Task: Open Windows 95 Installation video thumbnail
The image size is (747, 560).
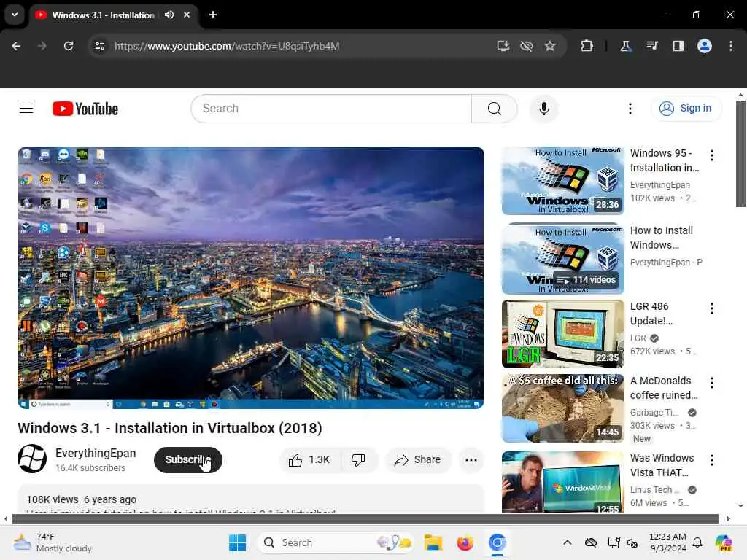Action: click(562, 181)
